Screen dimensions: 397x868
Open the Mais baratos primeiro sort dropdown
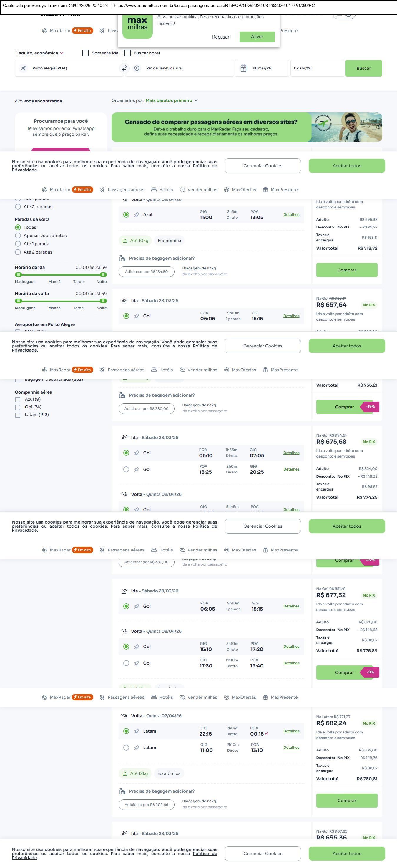171,100
